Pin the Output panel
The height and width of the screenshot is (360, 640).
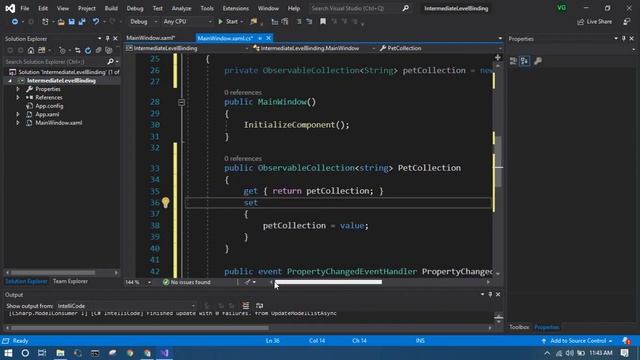[490, 294]
